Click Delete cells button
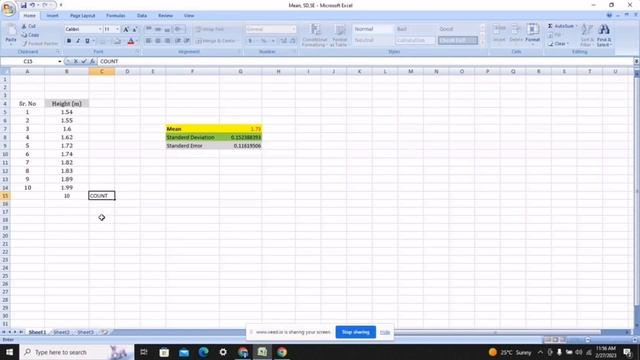 [x=516, y=33]
